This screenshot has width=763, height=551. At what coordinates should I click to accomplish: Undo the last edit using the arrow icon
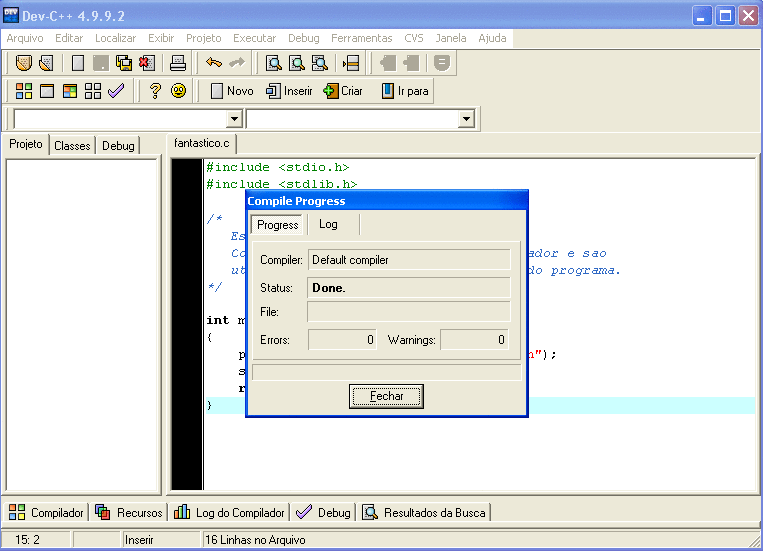click(x=213, y=63)
